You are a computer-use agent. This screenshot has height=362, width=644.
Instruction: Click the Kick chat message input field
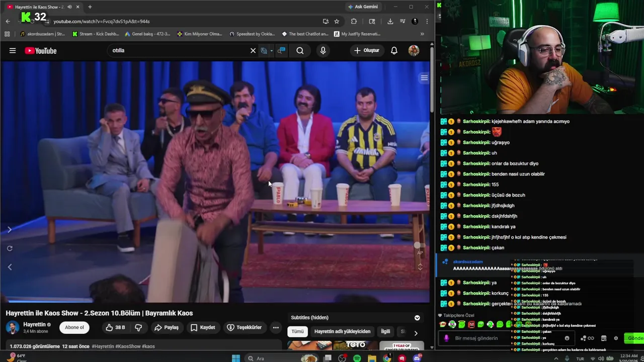tap(506, 338)
